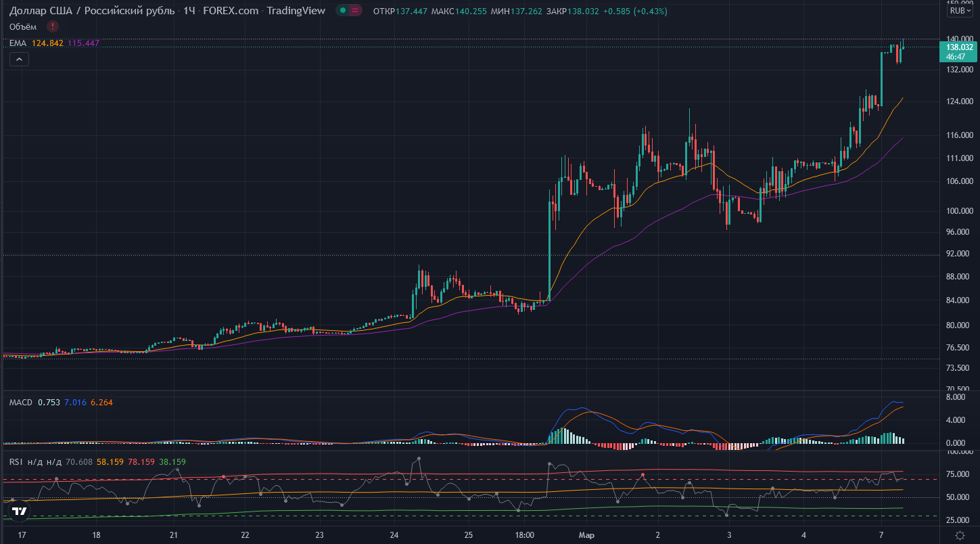Open chart settings via the gear icon

960,535
